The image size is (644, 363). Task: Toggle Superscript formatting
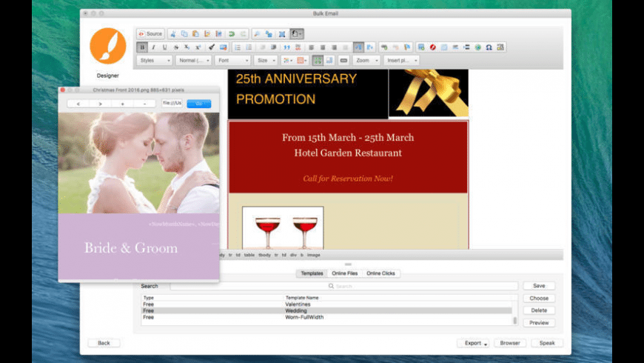(198, 47)
